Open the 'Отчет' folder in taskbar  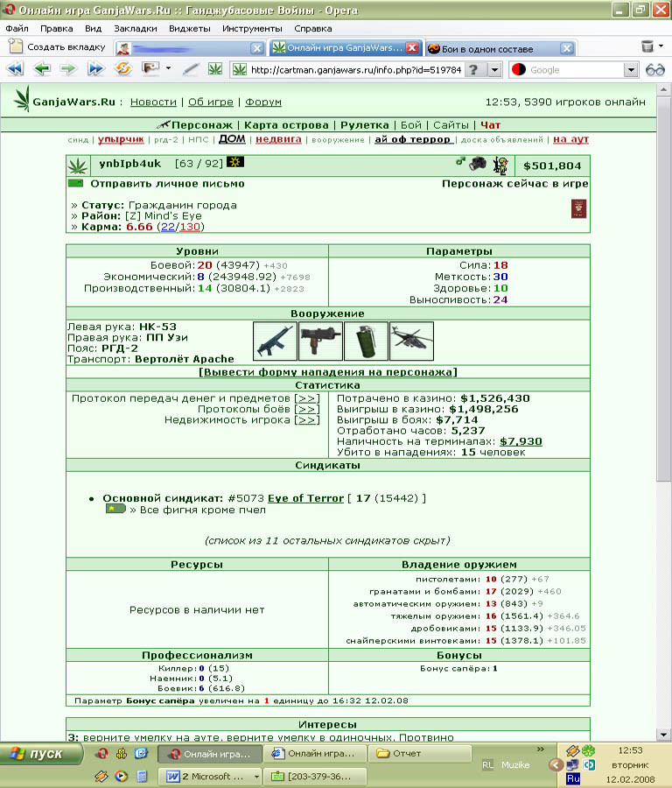pos(420,753)
